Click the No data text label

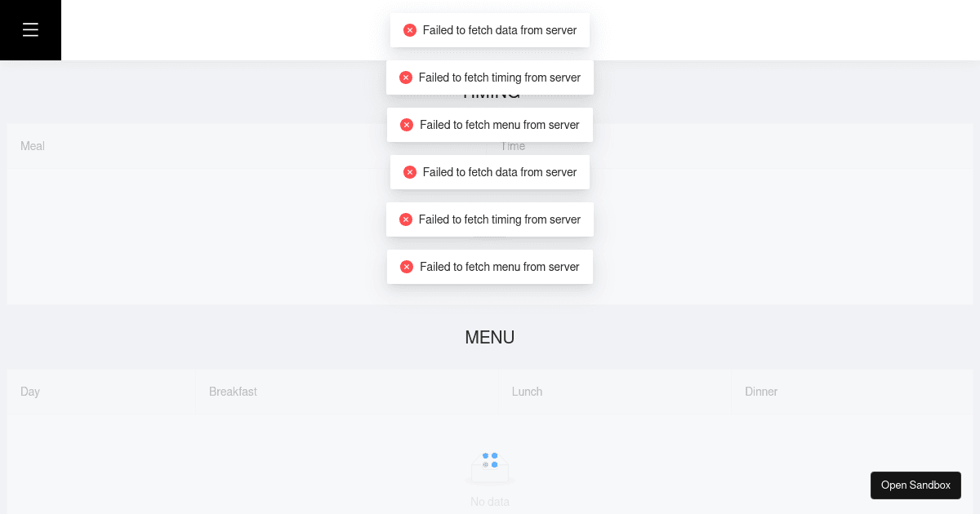point(490,502)
